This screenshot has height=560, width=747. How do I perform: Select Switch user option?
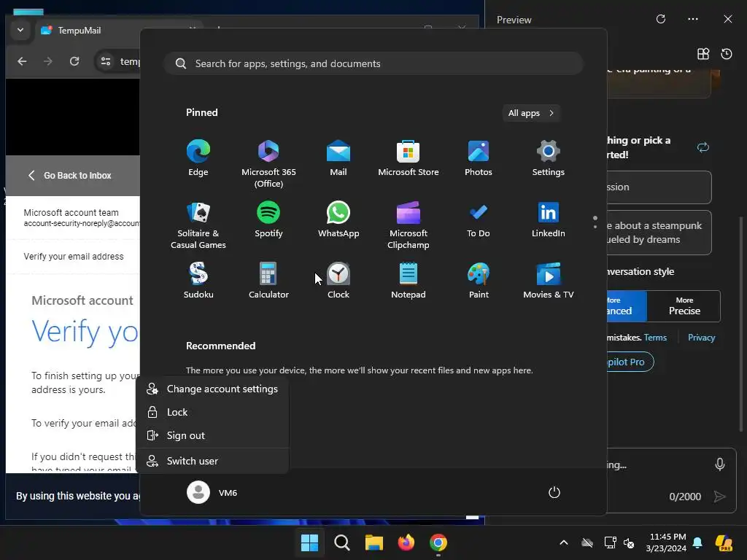pyautogui.click(x=212, y=461)
